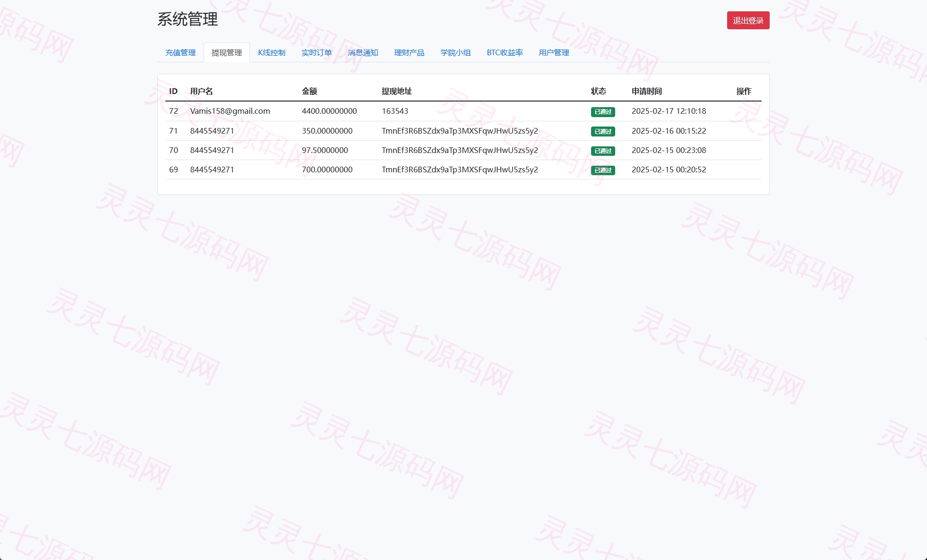Switch to the 学院小组 tab

(455, 52)
